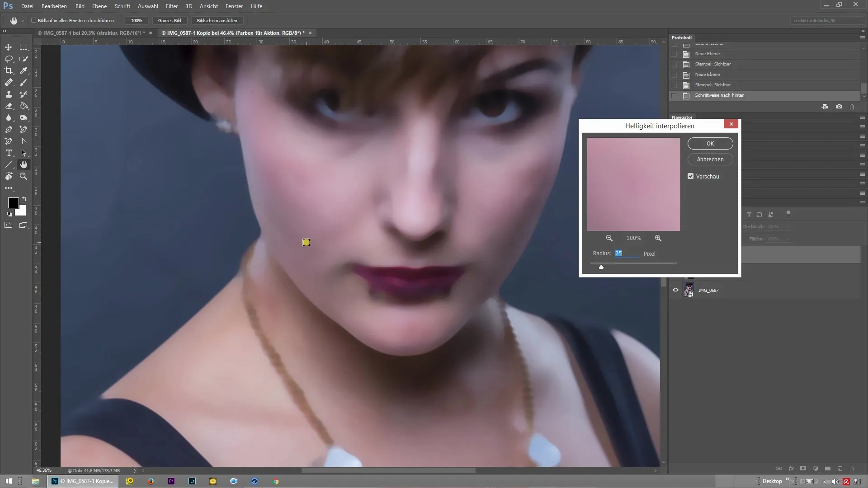
Task: Open the foreground color swatch
Action: (13, 203)
